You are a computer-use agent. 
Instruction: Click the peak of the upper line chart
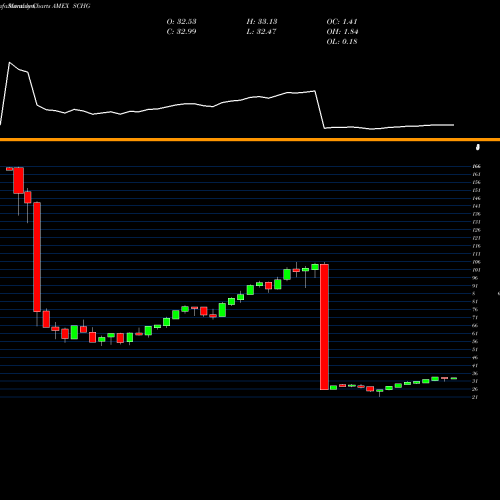(x=9, y=62)
